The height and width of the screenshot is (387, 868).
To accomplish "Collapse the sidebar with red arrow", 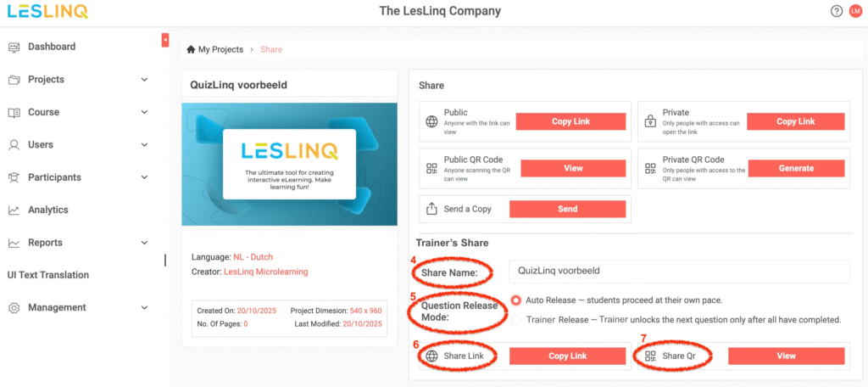I will pos(165,40).
